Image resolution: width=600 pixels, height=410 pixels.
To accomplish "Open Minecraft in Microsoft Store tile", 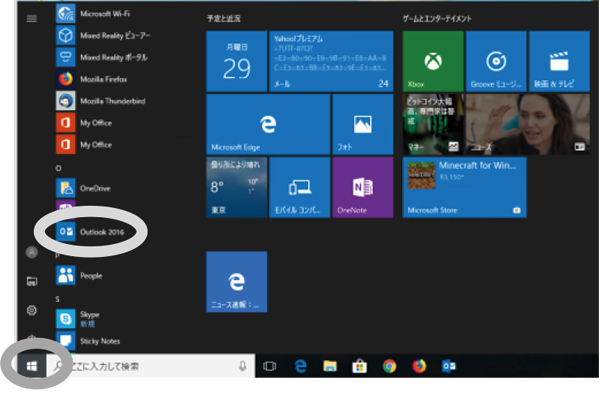I will pyautogui.click(x=464, y=187).
